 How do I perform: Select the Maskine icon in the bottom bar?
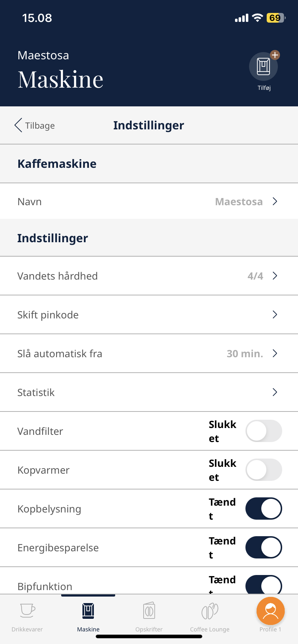click(x=88, y=611)
